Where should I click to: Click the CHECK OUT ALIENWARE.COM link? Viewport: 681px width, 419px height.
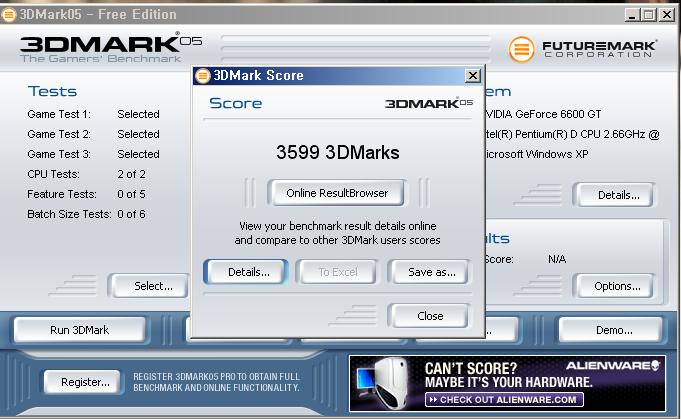(x=504, y=399)
